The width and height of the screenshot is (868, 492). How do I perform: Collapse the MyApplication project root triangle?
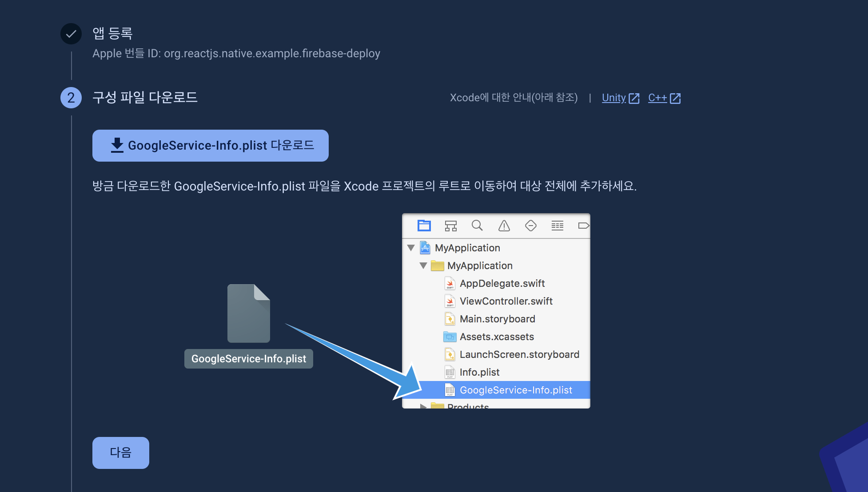coord(411,248)
